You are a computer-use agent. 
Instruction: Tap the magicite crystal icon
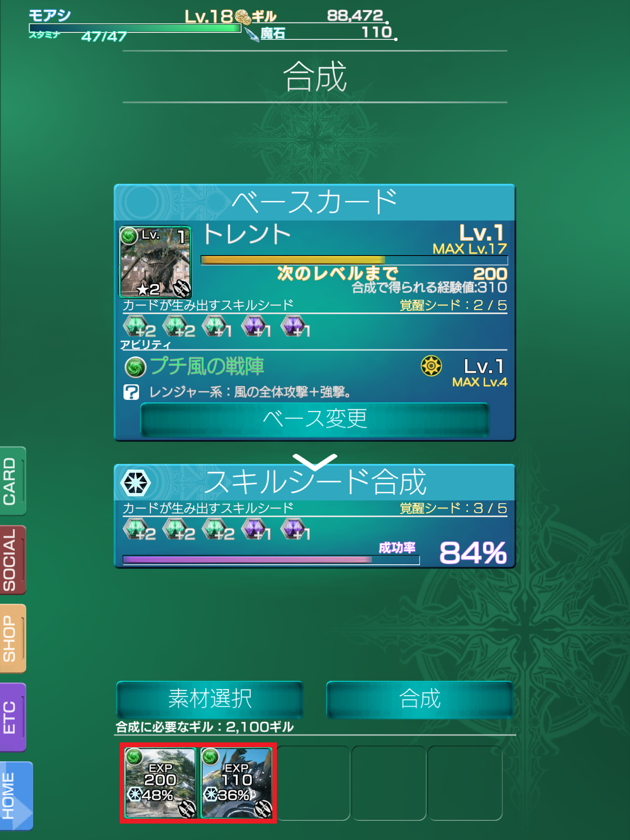pos(252,34)
